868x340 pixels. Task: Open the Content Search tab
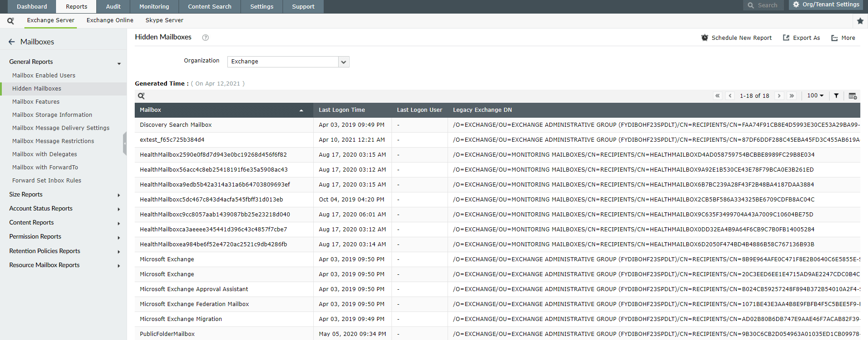pyautogui.click(x=210, y=7)
